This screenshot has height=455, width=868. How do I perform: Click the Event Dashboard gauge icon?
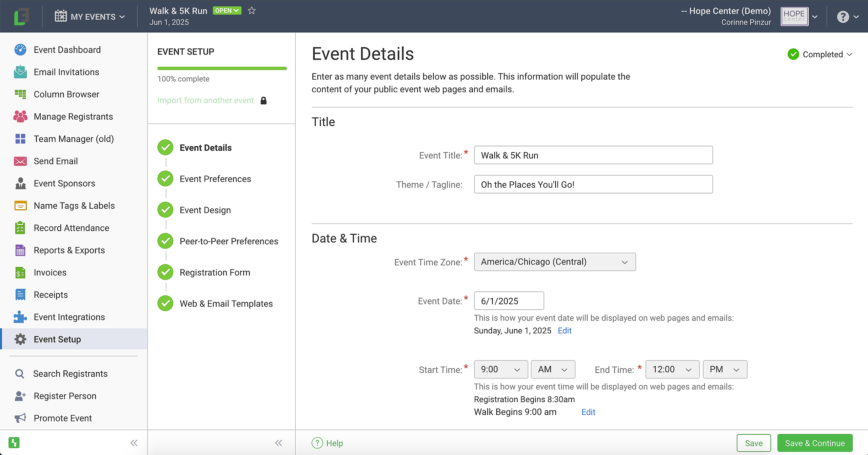click(20, 50)
